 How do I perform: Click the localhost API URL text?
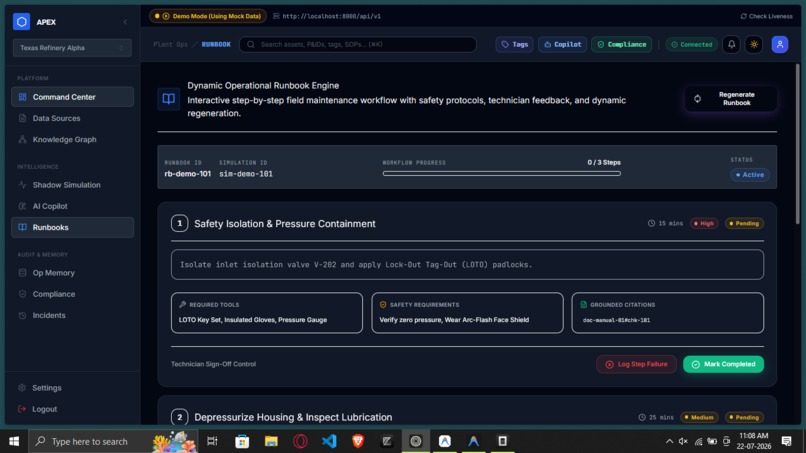coord(332,16)
